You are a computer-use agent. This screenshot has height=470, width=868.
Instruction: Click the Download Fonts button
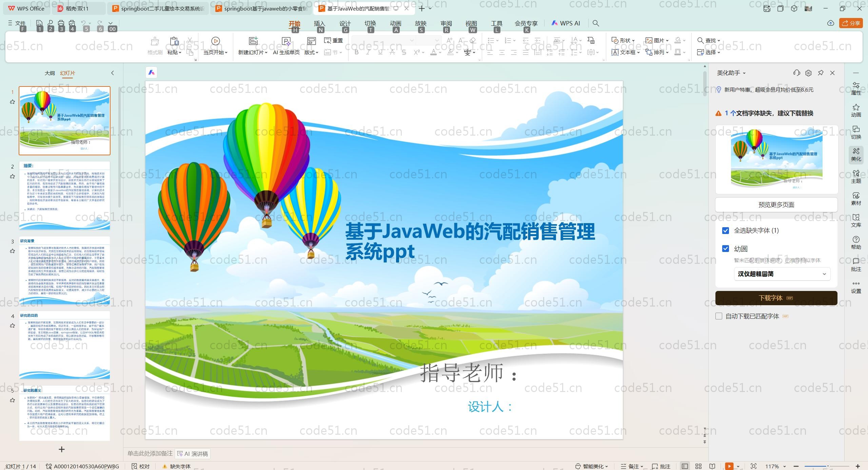click(776, 298)
